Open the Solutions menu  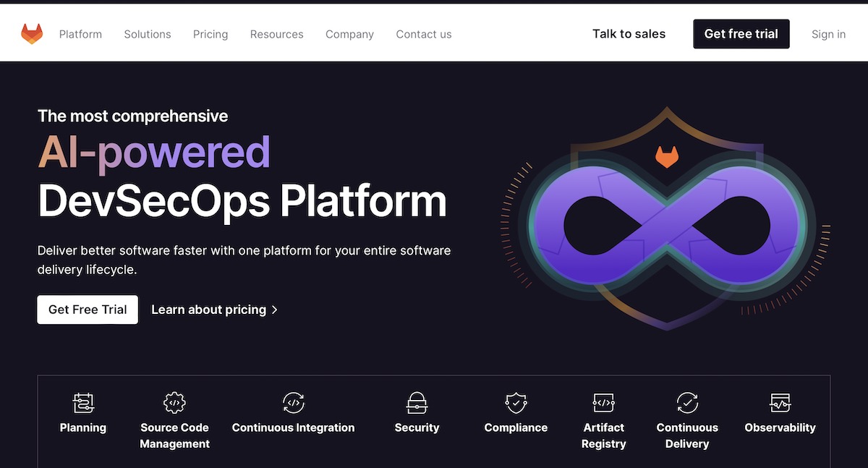pyautogui.click(x=148, y=34)
